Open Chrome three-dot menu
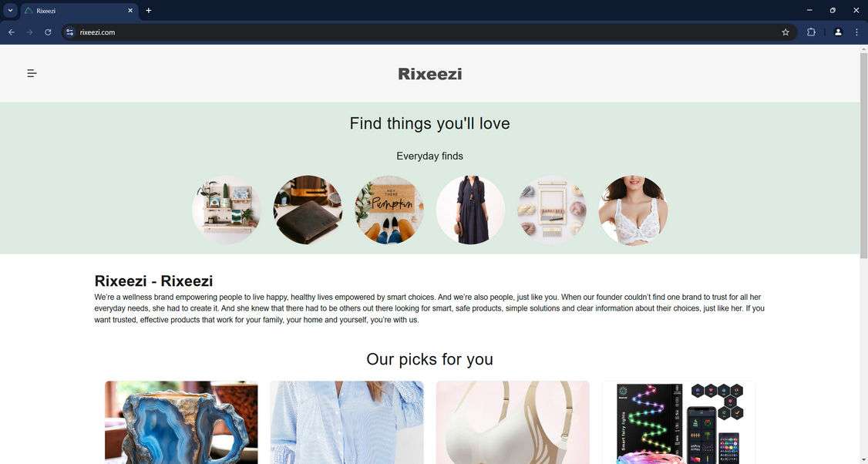 tap(856, 32)
